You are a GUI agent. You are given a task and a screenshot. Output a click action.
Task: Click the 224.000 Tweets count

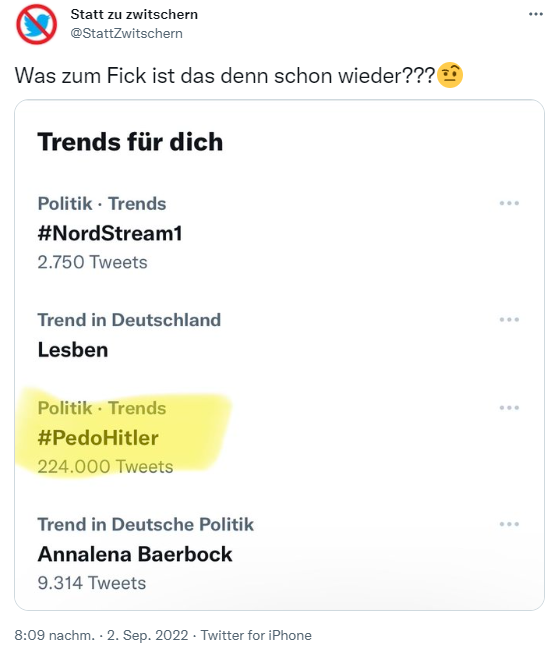pos(105,467)
